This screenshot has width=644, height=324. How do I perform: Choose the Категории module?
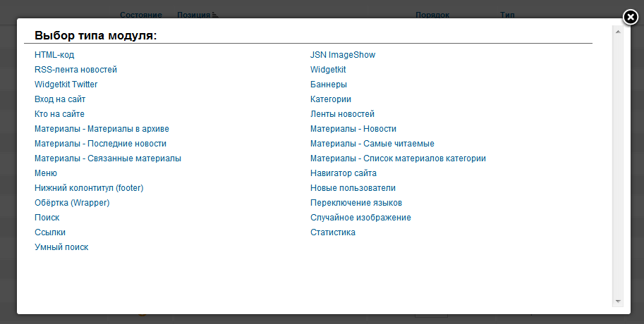click(x=331, y=99)
